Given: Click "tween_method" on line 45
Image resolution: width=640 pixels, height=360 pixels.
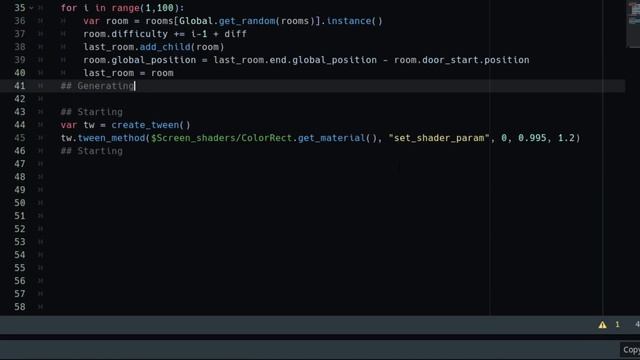Looking at the screenshot, I should pos(111,138).
